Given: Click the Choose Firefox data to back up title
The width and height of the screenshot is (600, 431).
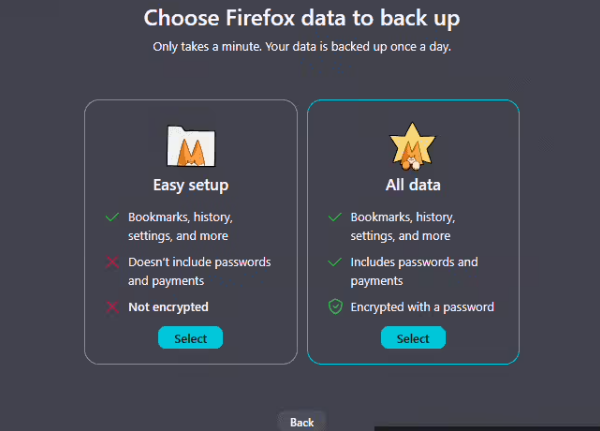Looking at the screenshot, I should [300, 18].
